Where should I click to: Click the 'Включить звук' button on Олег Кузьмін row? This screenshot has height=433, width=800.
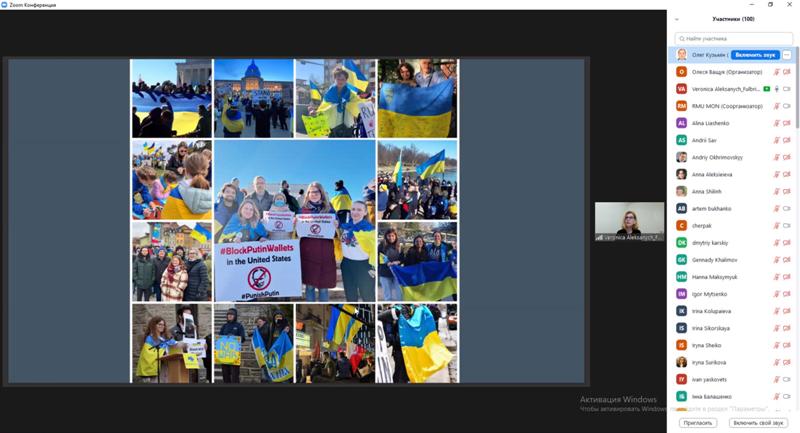755,55
